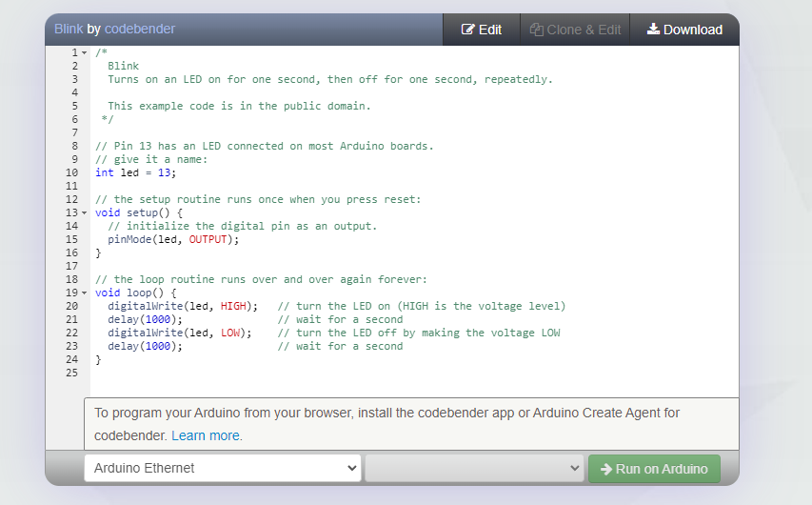Image resolution: width=812 pixels, height=505 pixels.
Task: Collapse the setup() function fold arrow on line 13
Action: click(85, 213)
